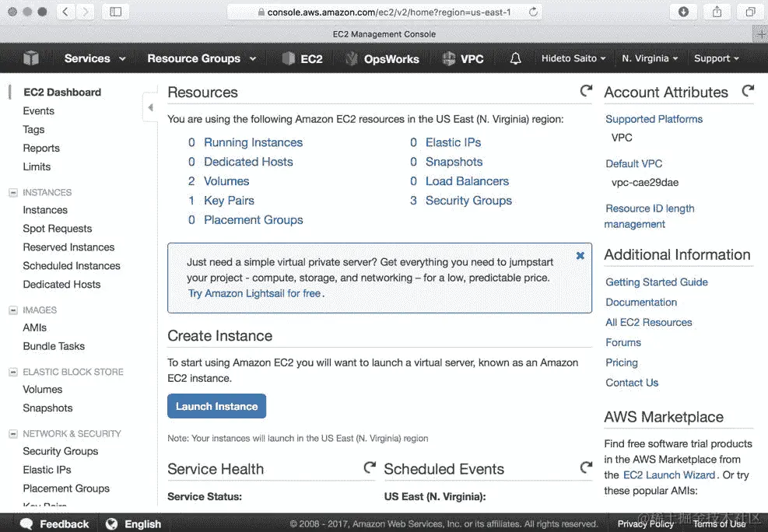Screen dimensions: 768x532
Task: Click the globe language icon
Action: pyautogui.click(x=112, y=523)
